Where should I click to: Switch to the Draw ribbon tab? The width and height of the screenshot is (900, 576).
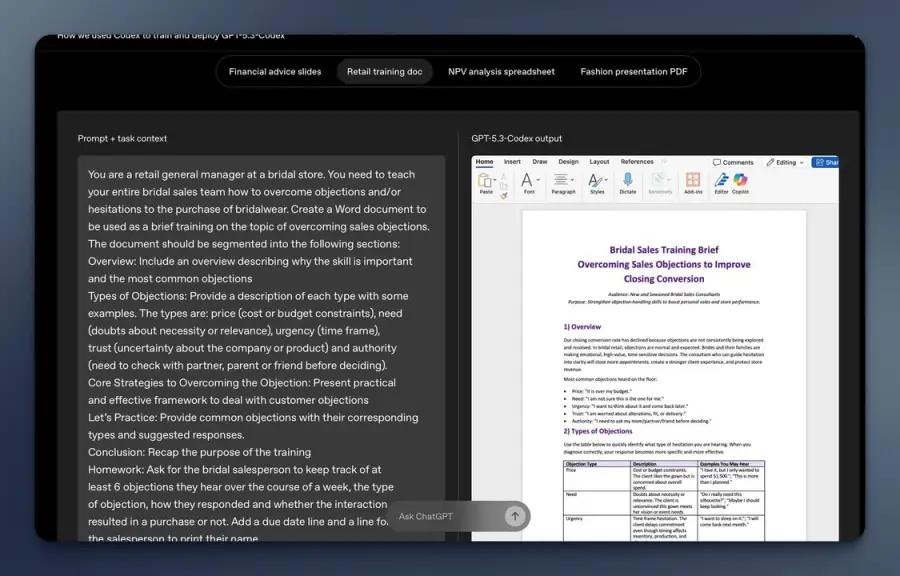tap(540, 162)
